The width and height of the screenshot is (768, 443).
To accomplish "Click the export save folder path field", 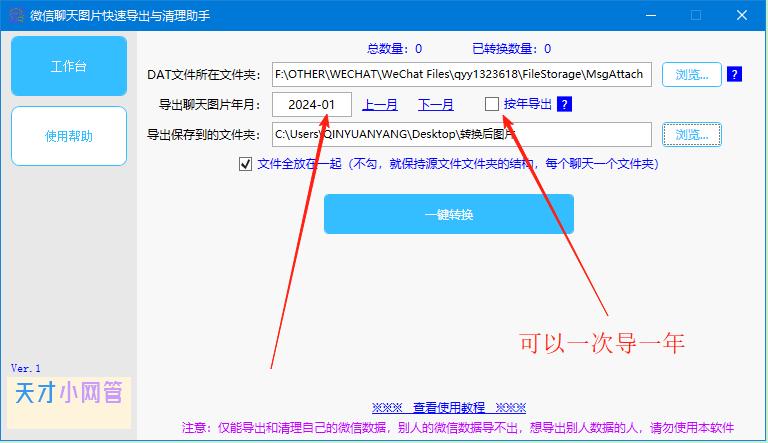I will pyautogui.click(x=462, y=134).
